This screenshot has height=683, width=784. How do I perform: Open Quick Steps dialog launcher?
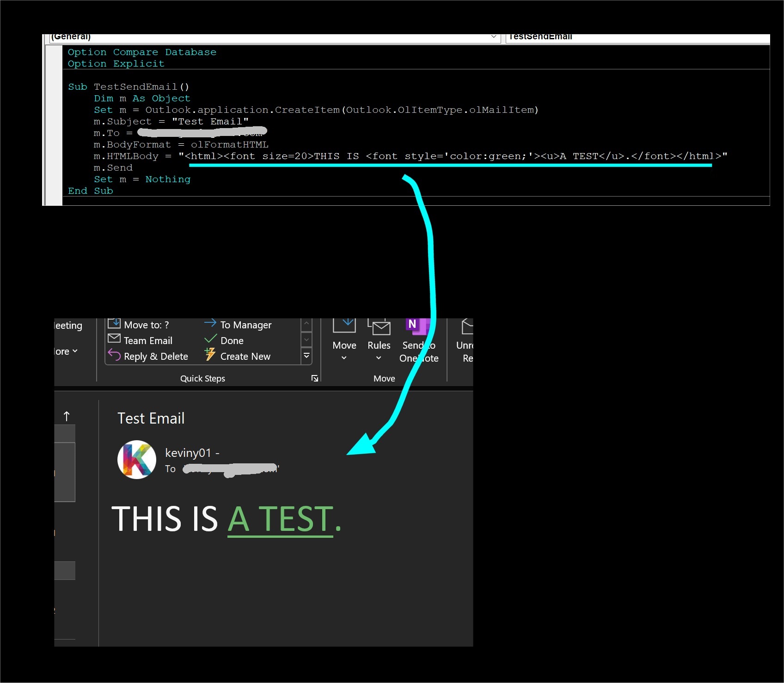pos(315,379)
